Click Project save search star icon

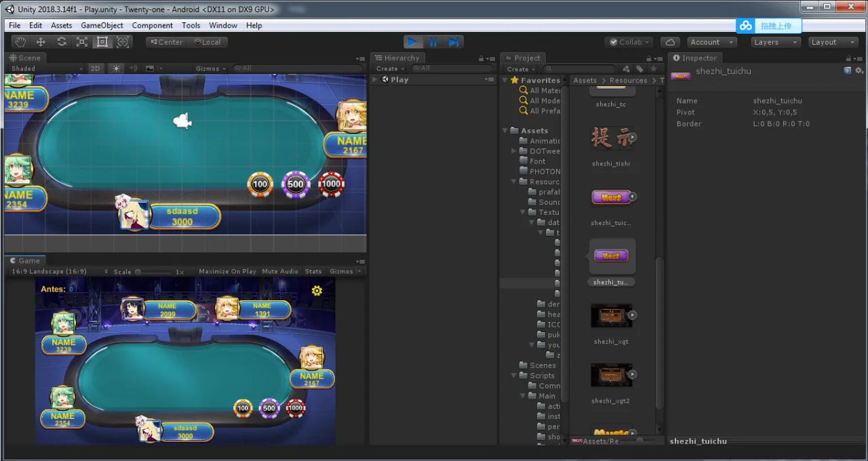pyautogui.click(x=654, y=69)
